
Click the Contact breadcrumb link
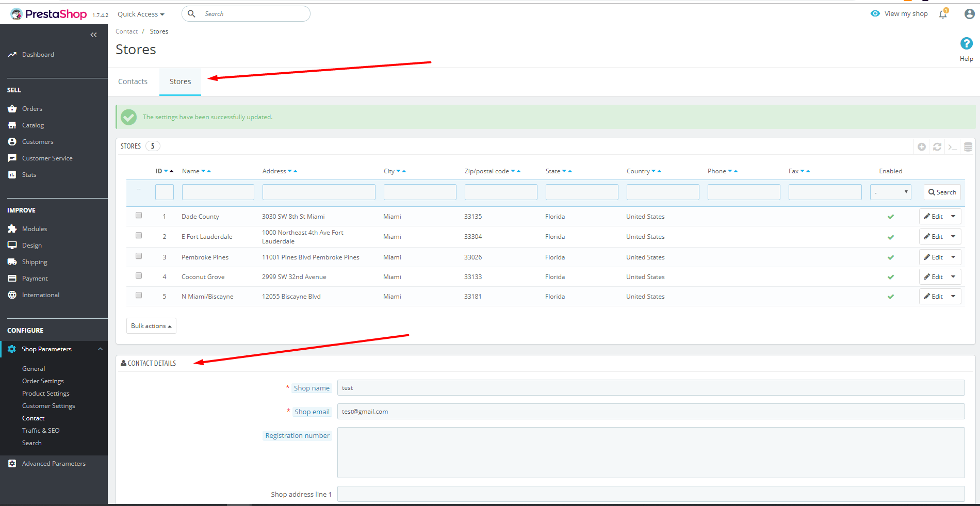point(126,31)
